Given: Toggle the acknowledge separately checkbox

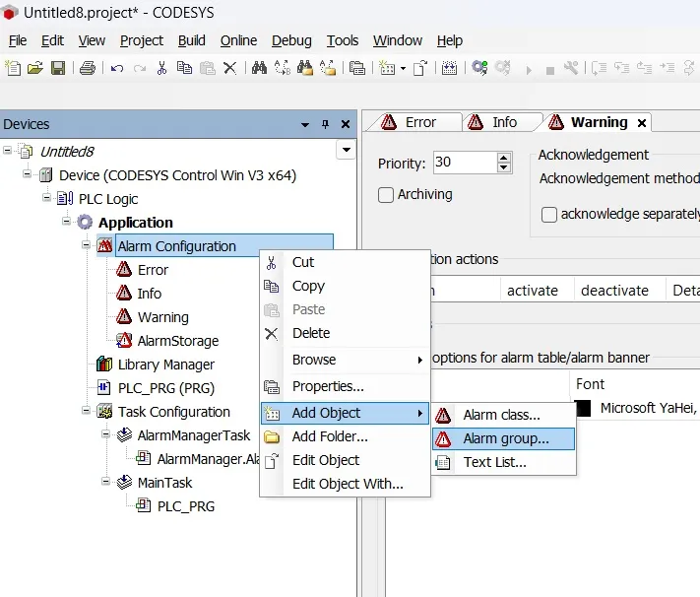Looking at the screenshot, I should coord(548,215).
